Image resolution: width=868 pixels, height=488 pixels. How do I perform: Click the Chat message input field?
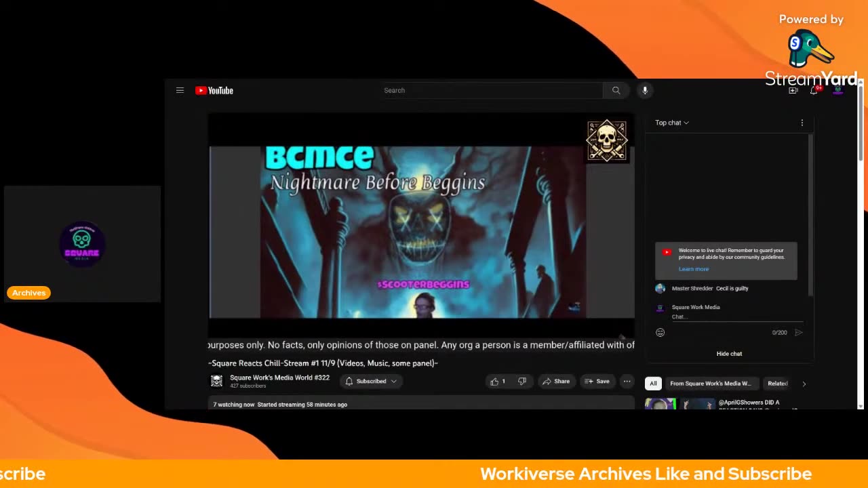point(737,317)
